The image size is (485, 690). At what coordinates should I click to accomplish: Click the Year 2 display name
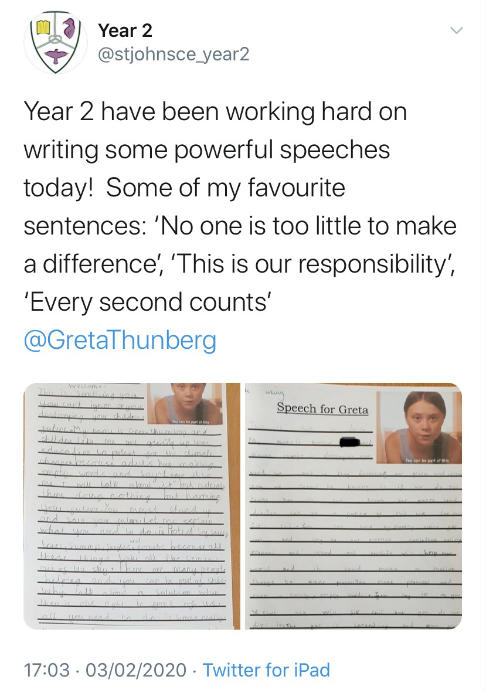pyautogui.click(x=125, y=30)
